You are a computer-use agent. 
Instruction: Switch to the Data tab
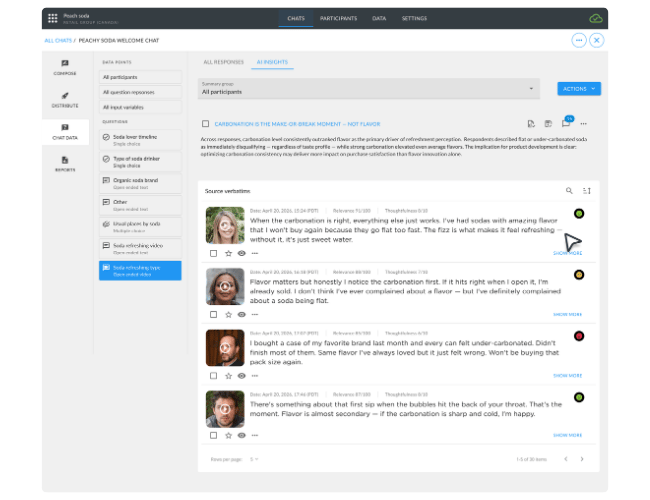(x=379, y=18)
